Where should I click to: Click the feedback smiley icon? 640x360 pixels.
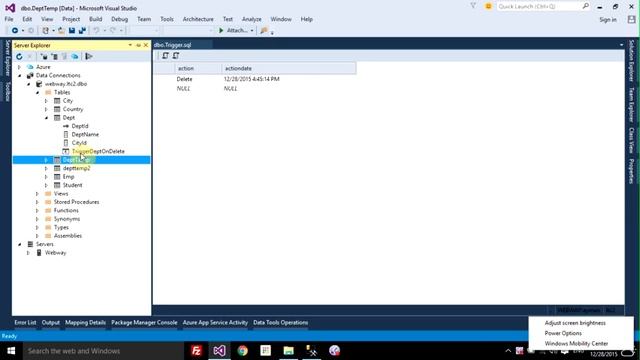point(488,7)
